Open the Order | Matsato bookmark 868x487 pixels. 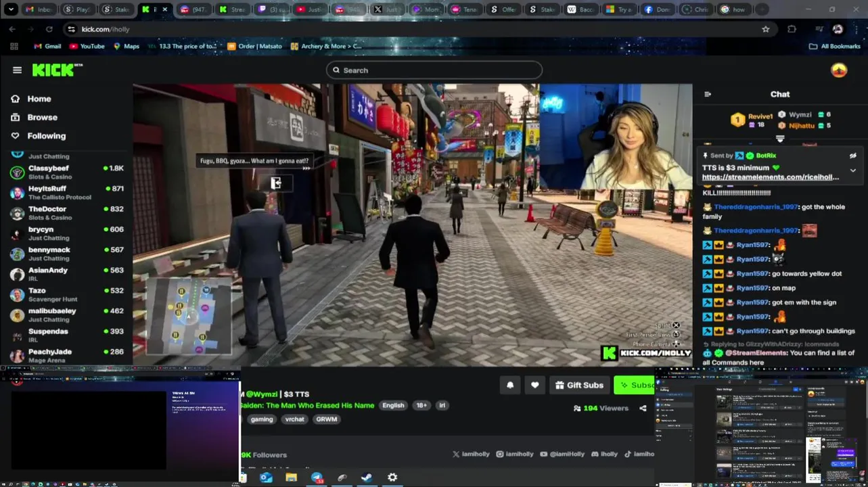click(x=254, y=46)
